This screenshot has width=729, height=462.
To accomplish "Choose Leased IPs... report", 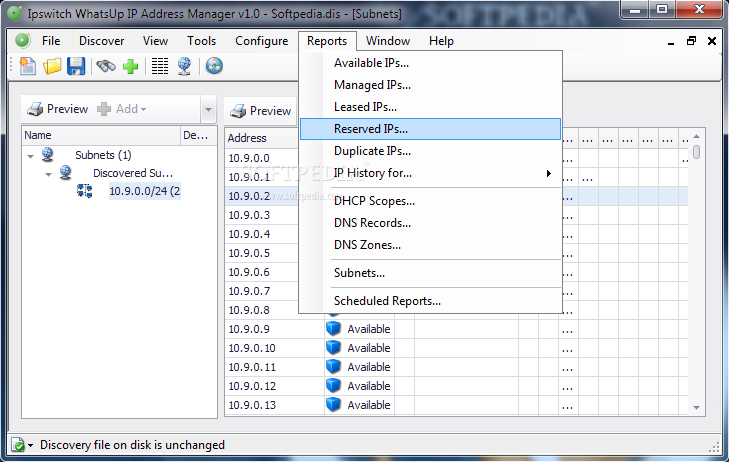I will [431, 107].
